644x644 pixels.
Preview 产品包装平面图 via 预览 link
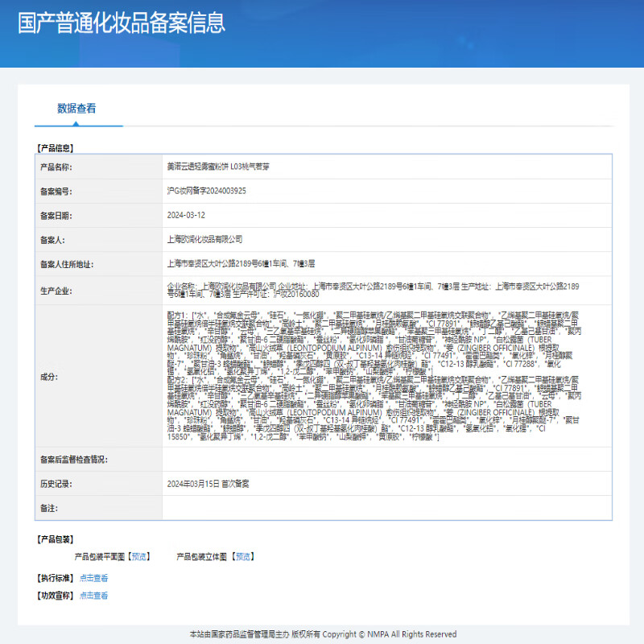coord(138,556)
